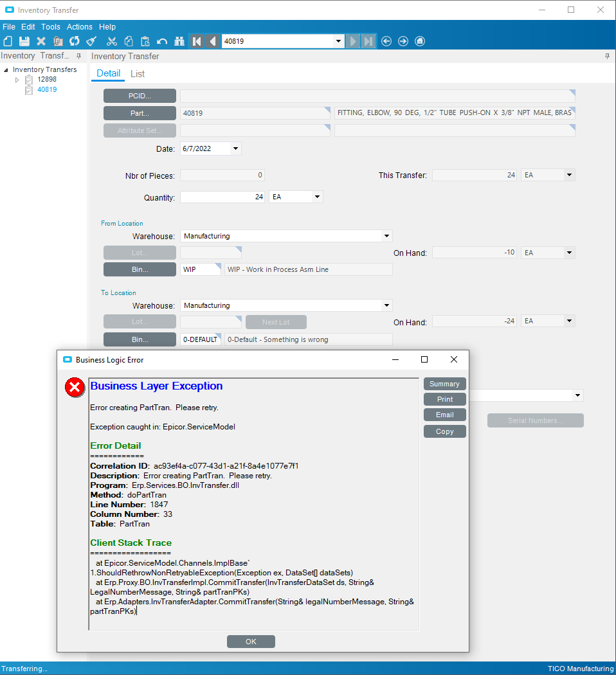Image resolution: width=616 pixels, height=675 pixels.
Task: Open the From Location On Hand unit dropdown
Action: (x=570, y=253)
